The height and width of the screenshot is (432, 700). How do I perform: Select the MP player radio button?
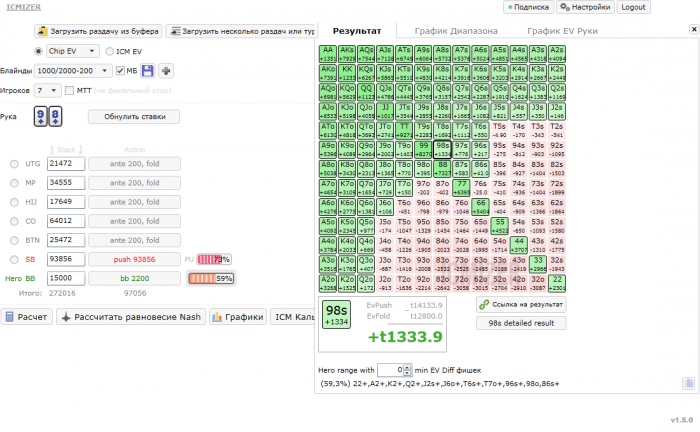point(14,183)
